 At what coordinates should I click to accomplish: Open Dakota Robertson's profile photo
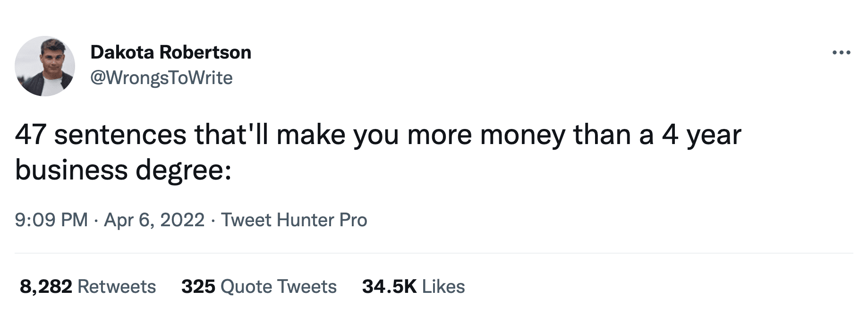(x=45, y=66)
